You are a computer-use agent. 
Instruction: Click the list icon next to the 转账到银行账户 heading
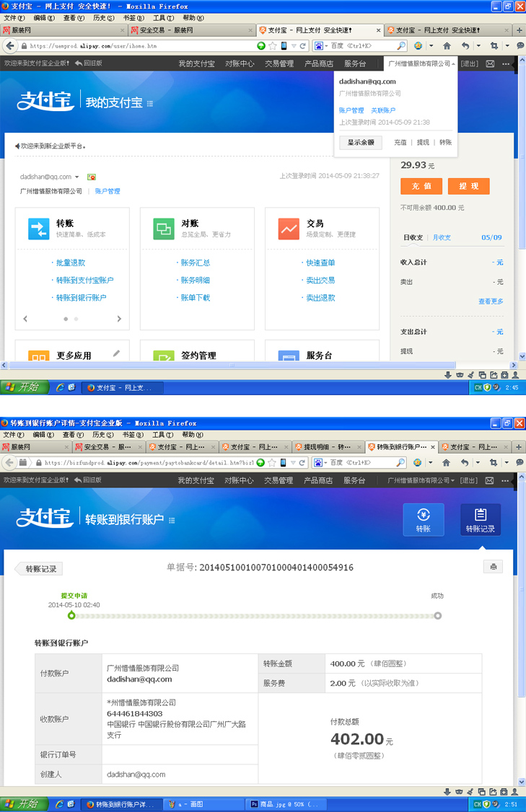tap(172, 521)
